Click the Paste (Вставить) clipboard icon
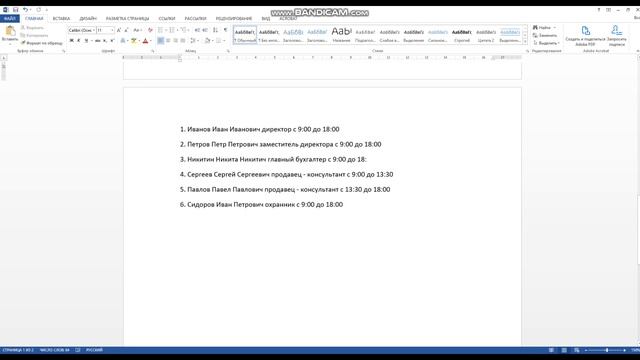Image resolution: width=640 pixels, height=360 pixels. point(10,31)
